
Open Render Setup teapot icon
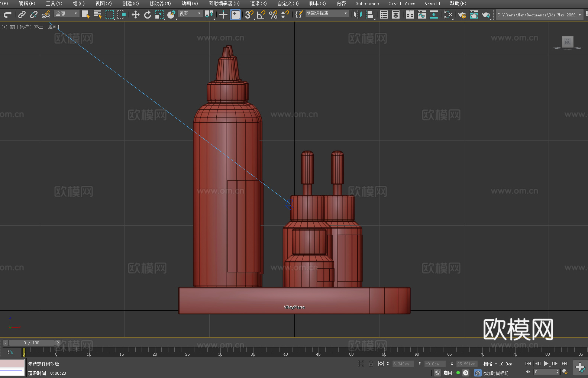click(462, 14)
